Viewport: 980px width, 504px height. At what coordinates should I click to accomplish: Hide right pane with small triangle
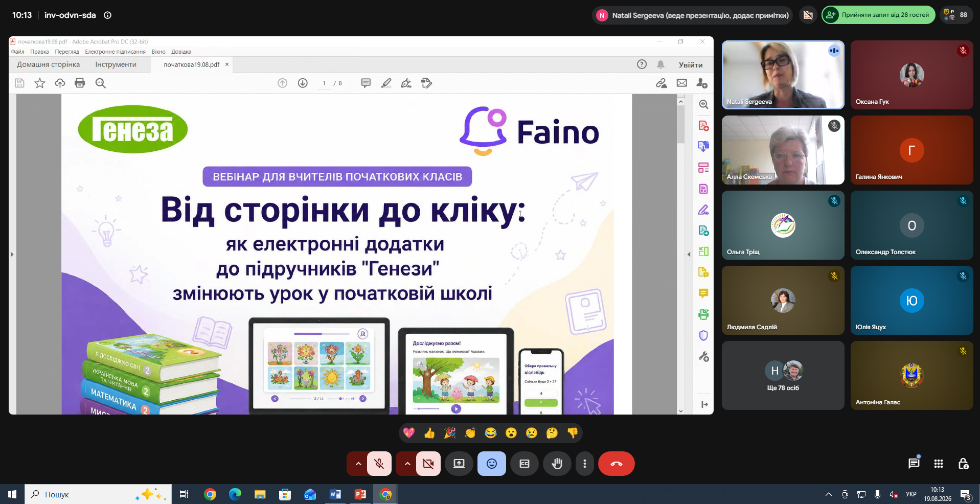coord(689,254)
